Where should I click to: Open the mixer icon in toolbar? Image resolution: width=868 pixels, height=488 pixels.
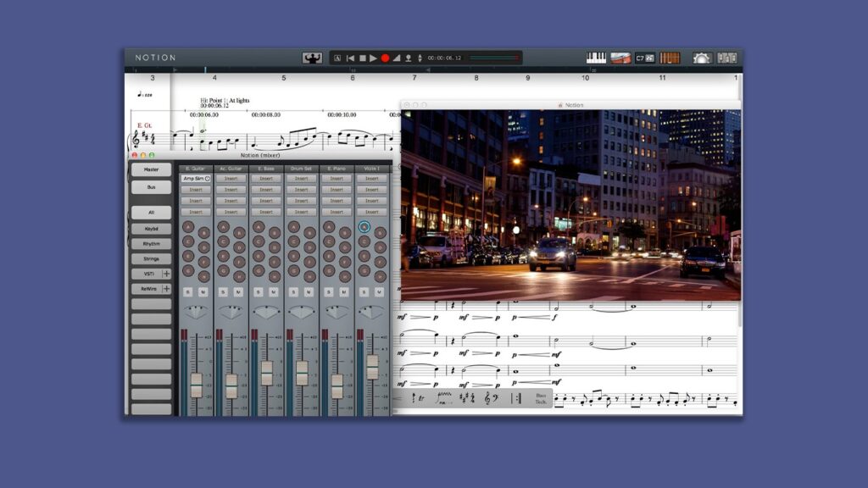726,58
